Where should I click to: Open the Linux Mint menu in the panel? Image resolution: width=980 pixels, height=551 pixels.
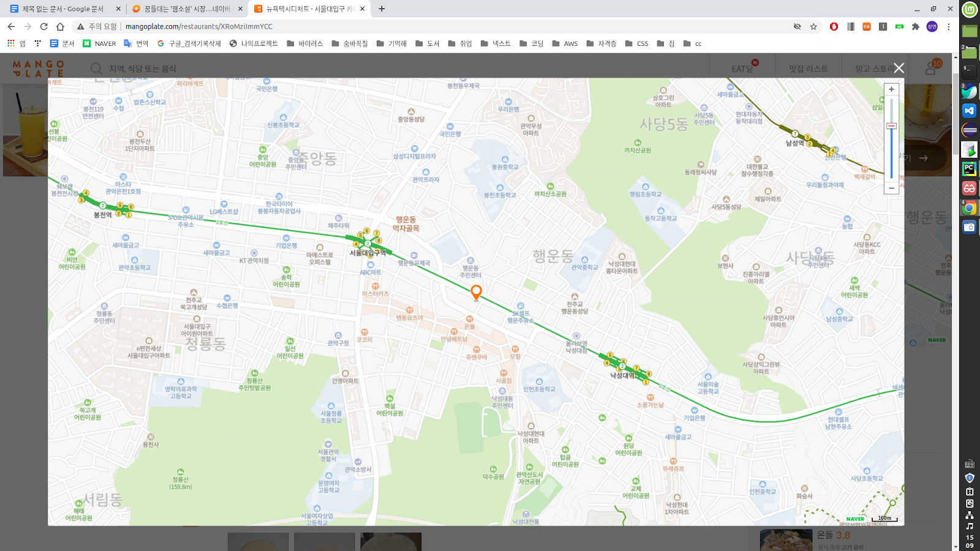[x=970, y=9]
